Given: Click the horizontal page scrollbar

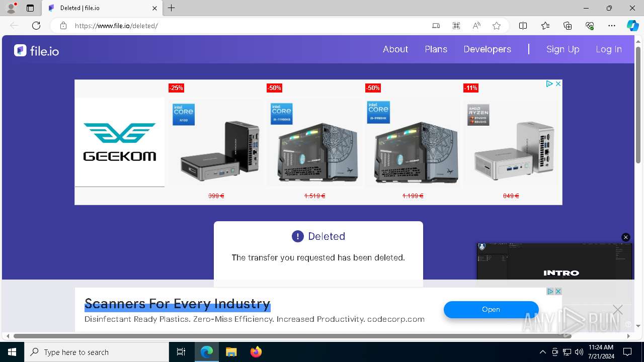Looking at the screenshot, I should click(x=292, y=336).
